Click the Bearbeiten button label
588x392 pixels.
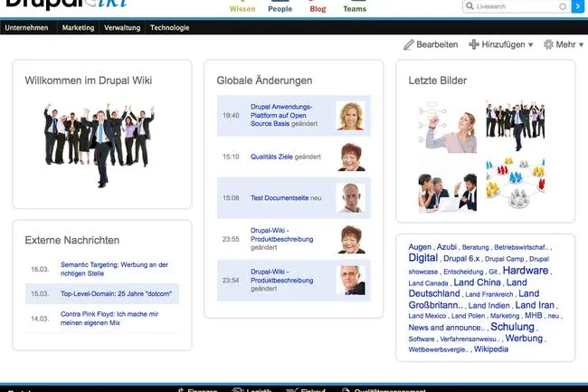click(437, 44)
